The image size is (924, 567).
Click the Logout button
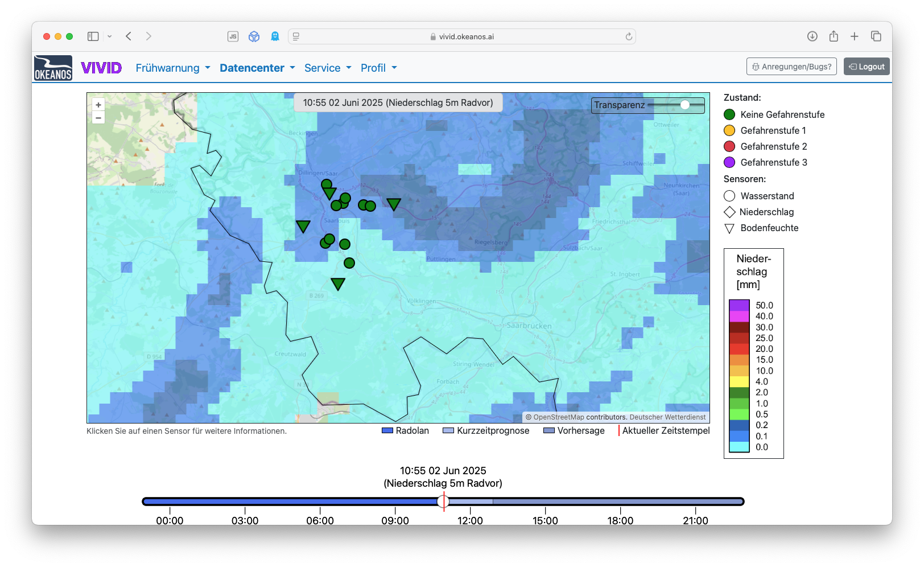[867, 67]
